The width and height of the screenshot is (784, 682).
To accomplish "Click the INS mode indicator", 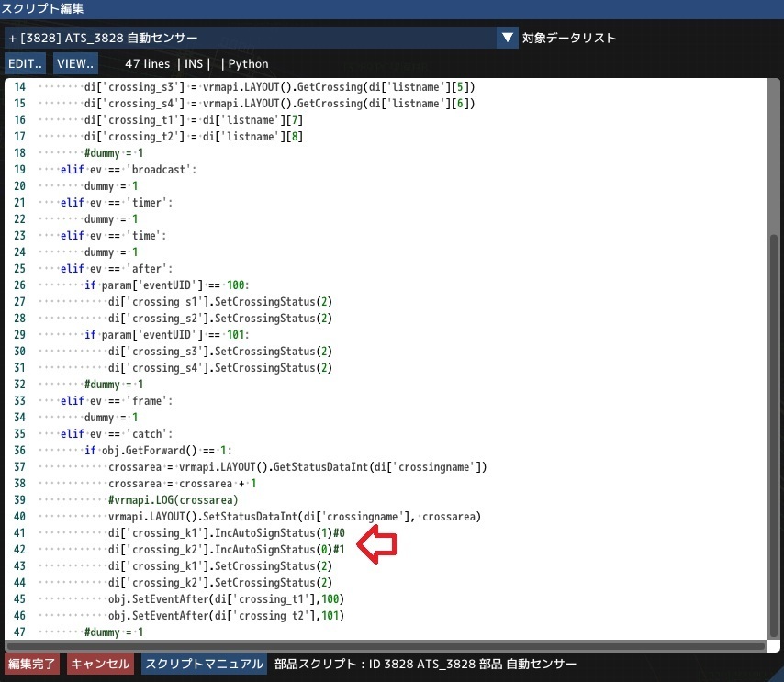I will click(194, 64).
